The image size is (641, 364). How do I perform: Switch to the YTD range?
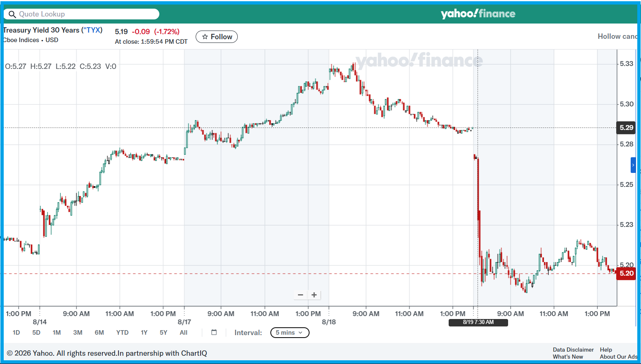click(122, 333)
